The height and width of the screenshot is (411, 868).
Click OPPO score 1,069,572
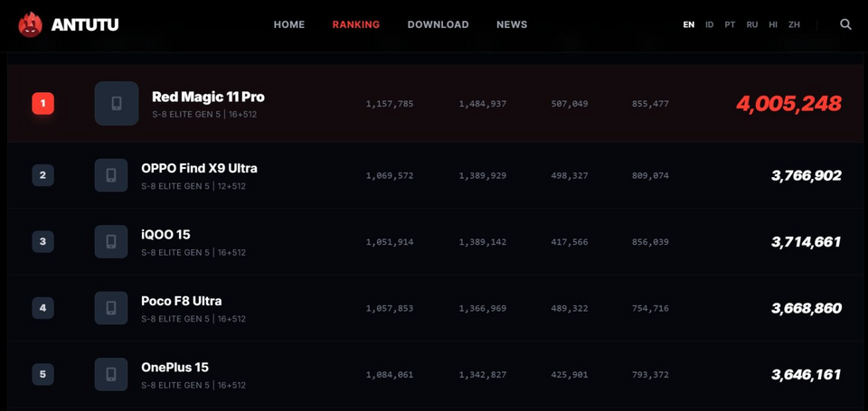coord(390,176)
